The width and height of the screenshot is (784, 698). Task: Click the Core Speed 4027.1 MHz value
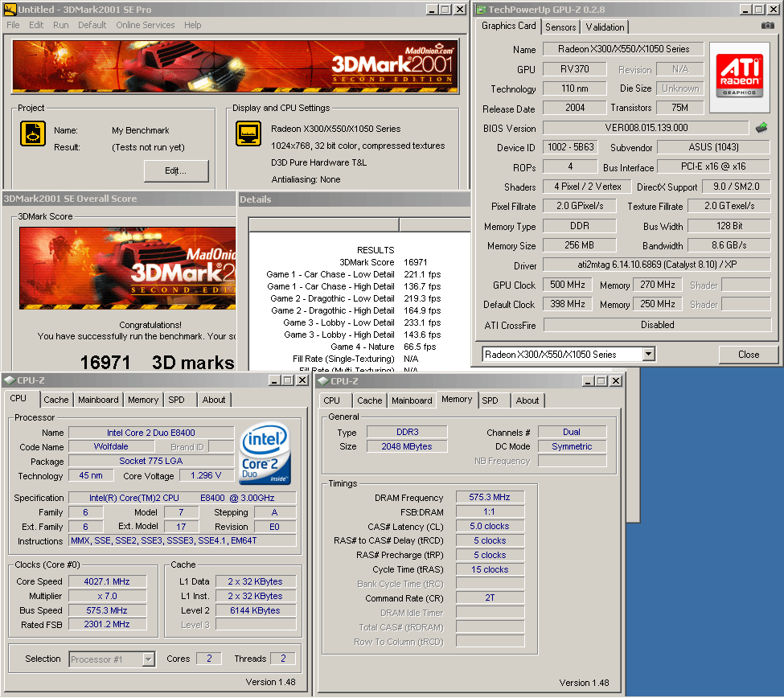click(107, 581)
